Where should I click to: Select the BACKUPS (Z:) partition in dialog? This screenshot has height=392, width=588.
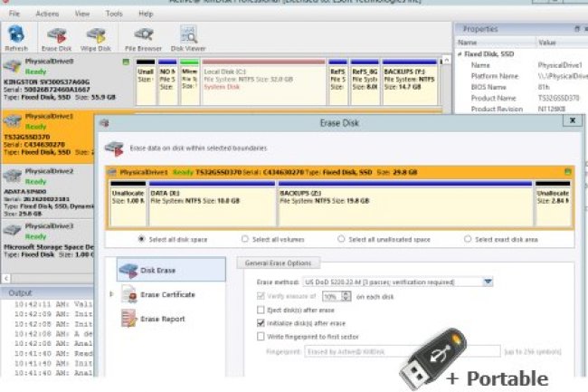(x=405, y=204)
